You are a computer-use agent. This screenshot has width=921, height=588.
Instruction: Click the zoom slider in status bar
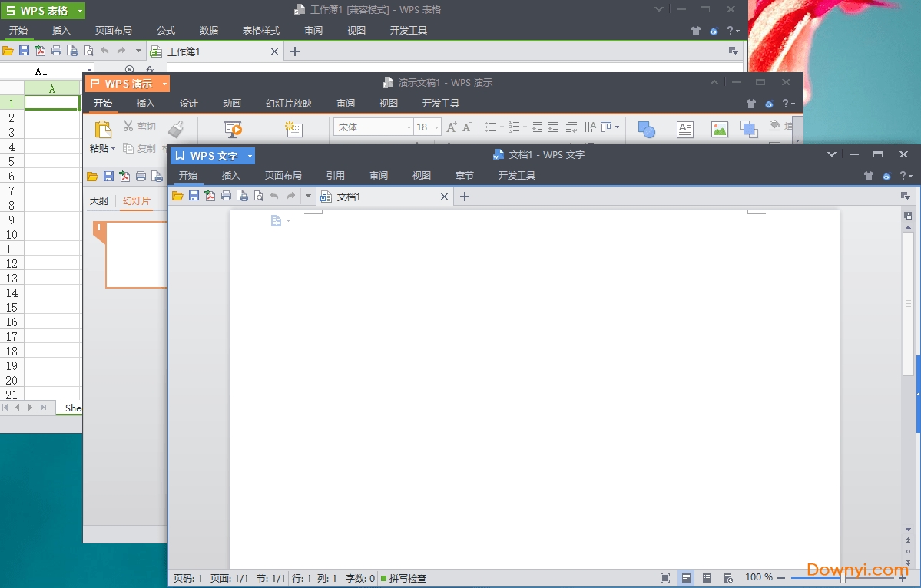click(x=843, y=578)
